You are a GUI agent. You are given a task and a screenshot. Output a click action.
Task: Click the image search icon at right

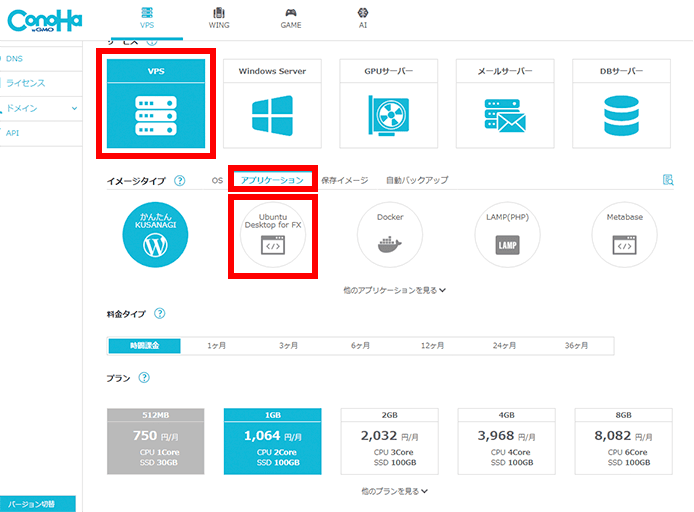668,180
